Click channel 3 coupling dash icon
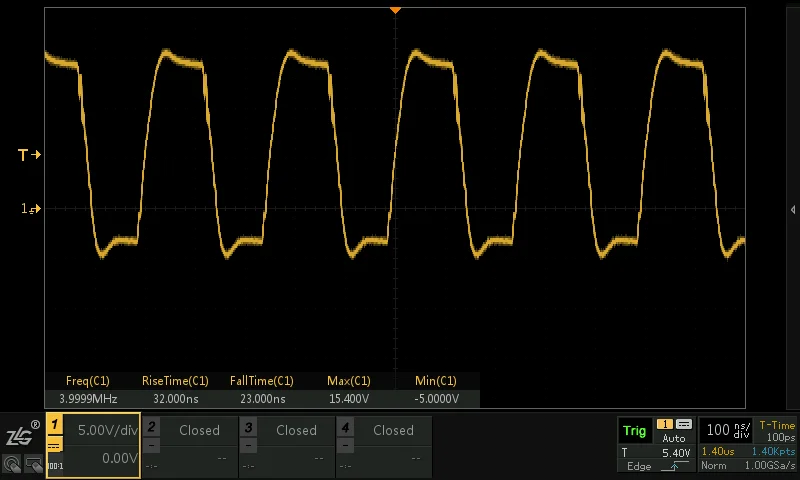Screen dimensions: 800x480 pos(248,446)
